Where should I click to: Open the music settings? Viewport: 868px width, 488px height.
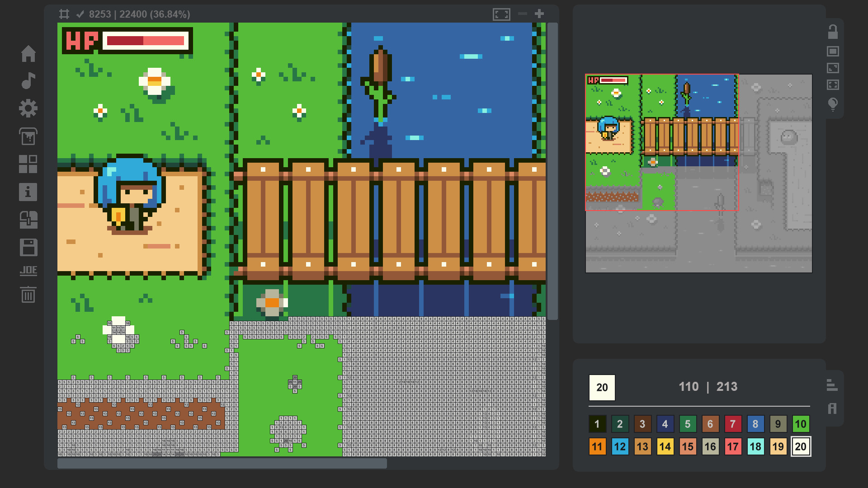tap(29, 82)
